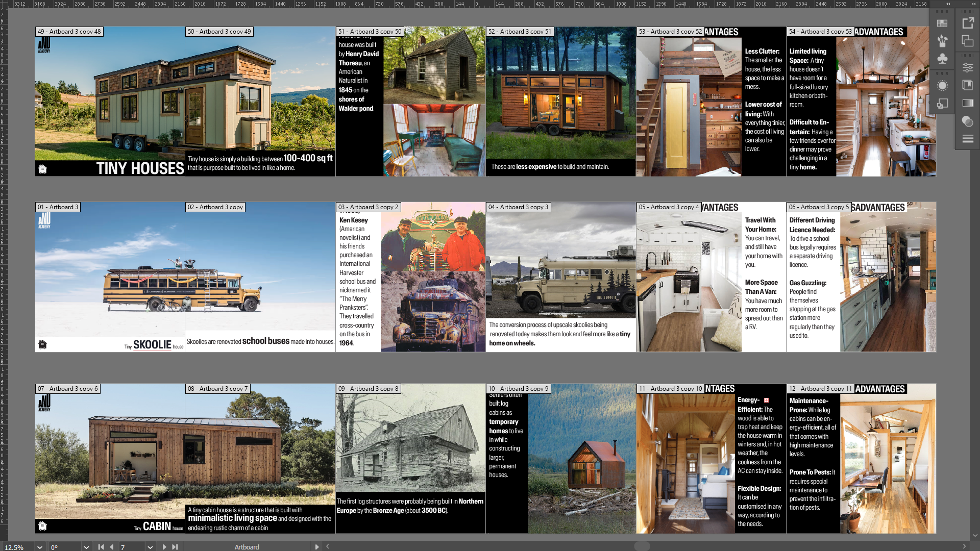The image size is (980, 551).
Task: Click the artboard number field showing 7
Action: click(132, 547)
